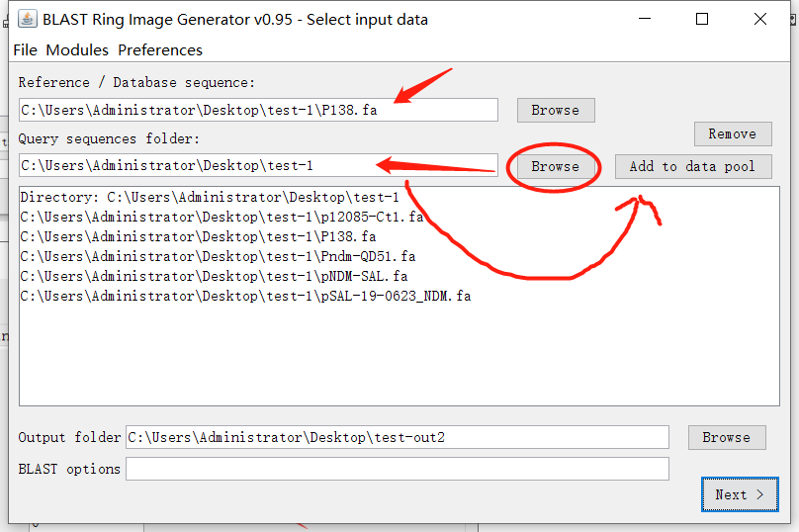Maximize the BLAST Ring Image Generator window

(702, 19)
